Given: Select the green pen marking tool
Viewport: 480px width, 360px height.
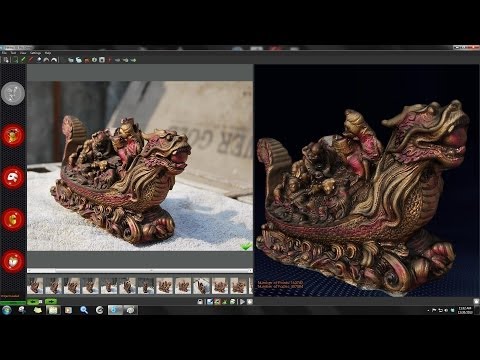Looking at the screenshot, I should [x=23, y=60].
